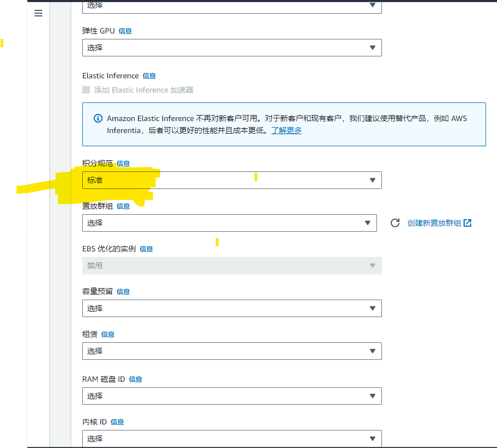Click the 了解更多 link
The image size is (497, 448).
tap(287, 130)
